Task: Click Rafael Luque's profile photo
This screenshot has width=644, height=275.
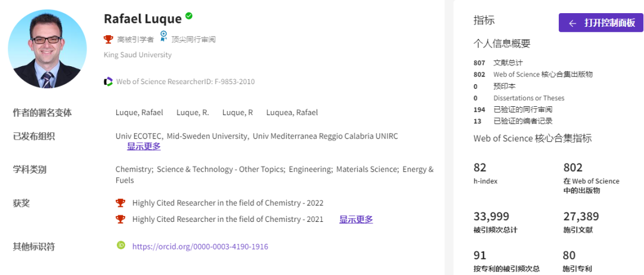Action: pos(48,49)
